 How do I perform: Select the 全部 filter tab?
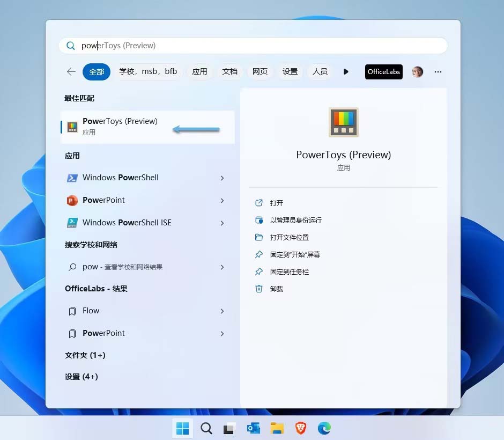coord(97,72)
